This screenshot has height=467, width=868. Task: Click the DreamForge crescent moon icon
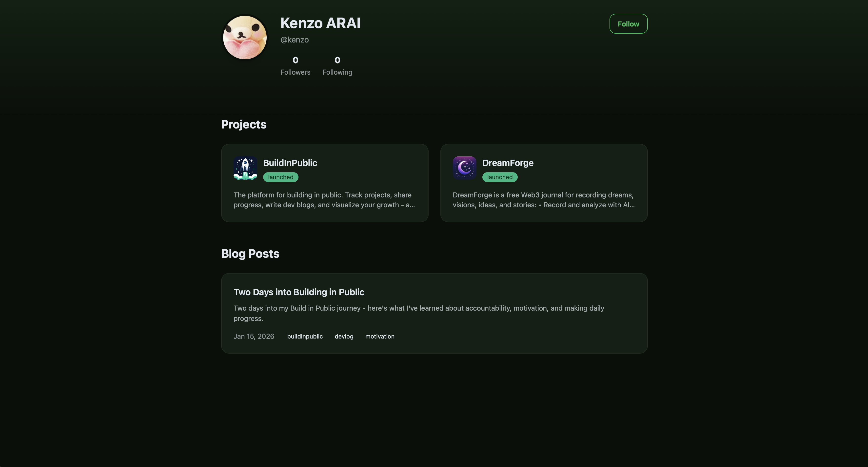pos(465,168)
